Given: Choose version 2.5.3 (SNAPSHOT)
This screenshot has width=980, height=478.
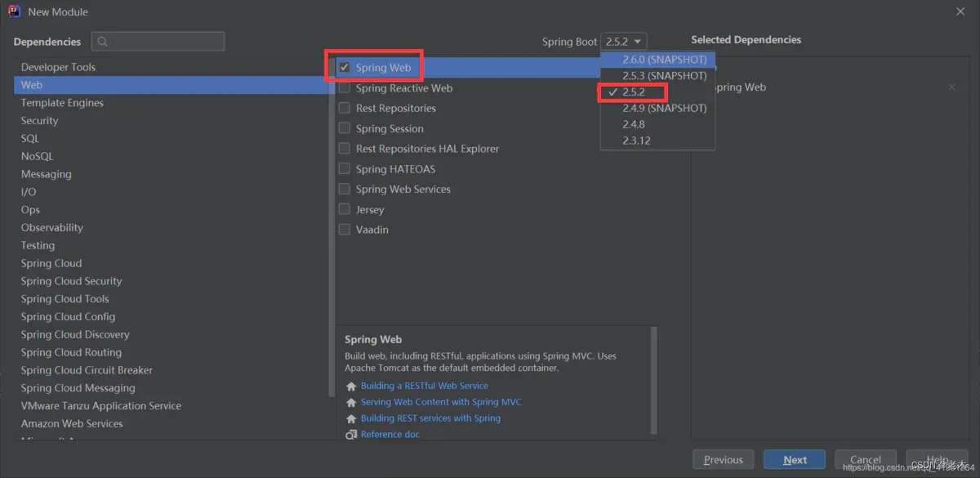Looking at the screenshot, I should [x=658, y=76].
